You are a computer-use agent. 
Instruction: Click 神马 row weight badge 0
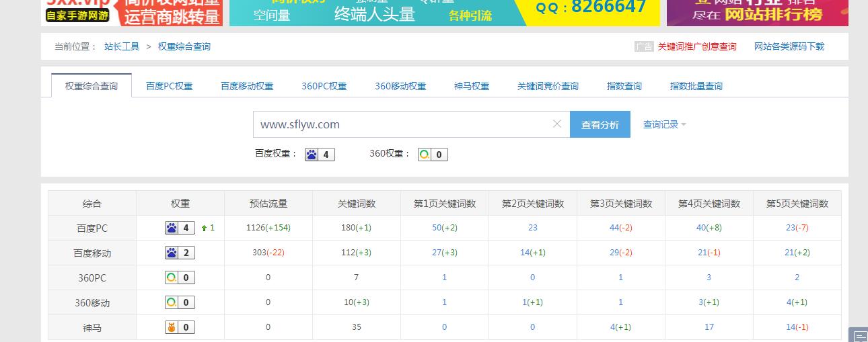pyautogui.click(x=180, y=327)
